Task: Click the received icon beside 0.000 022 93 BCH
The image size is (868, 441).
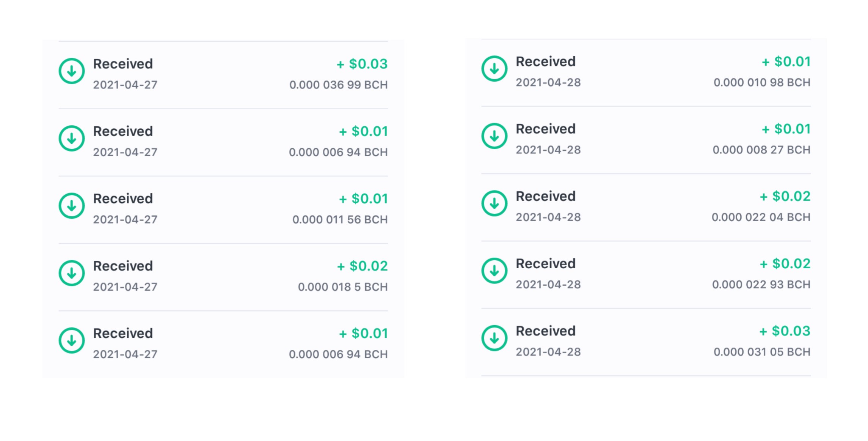Action: 494,271
